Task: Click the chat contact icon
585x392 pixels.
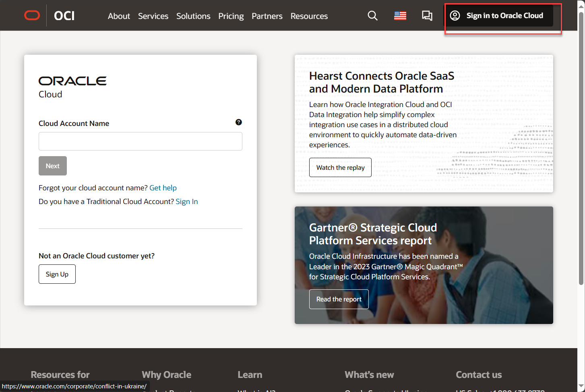Action: 427,15
